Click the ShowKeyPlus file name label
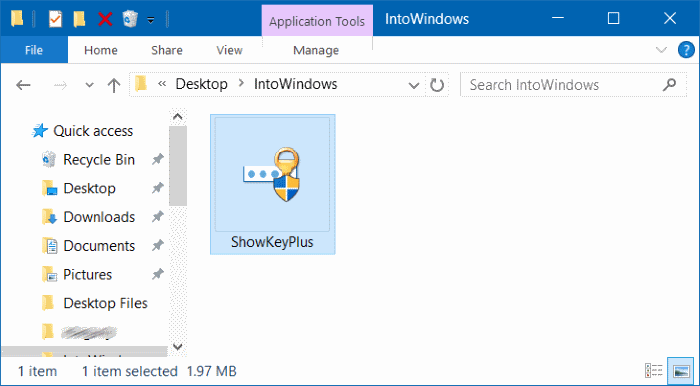The width and height of the screenshot is (700, 386). (x=272, y=242)
